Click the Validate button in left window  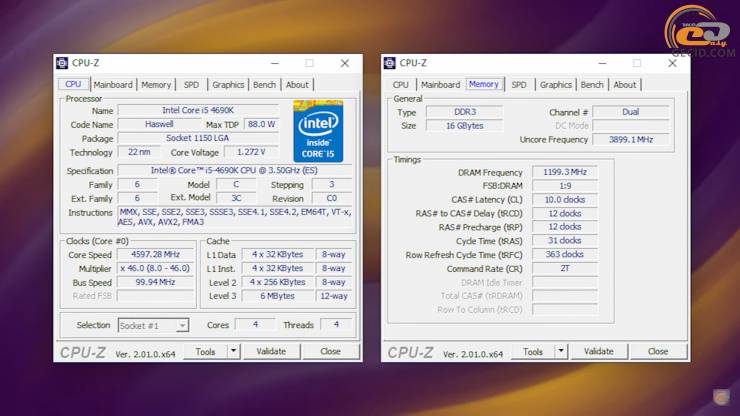point(271,351)
